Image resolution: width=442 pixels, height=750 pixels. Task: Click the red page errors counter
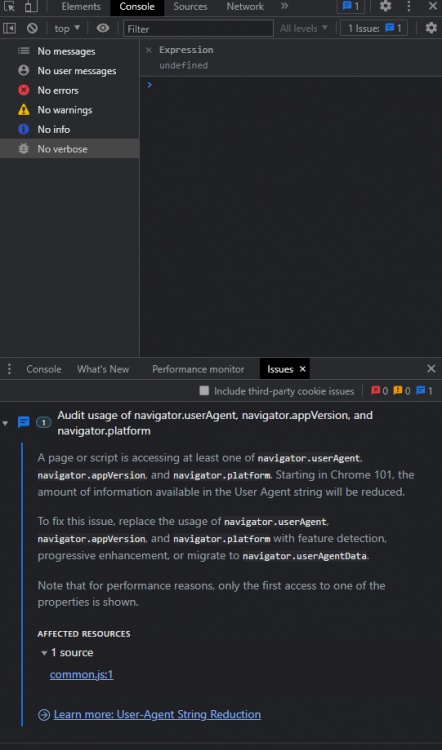(379, 391)
